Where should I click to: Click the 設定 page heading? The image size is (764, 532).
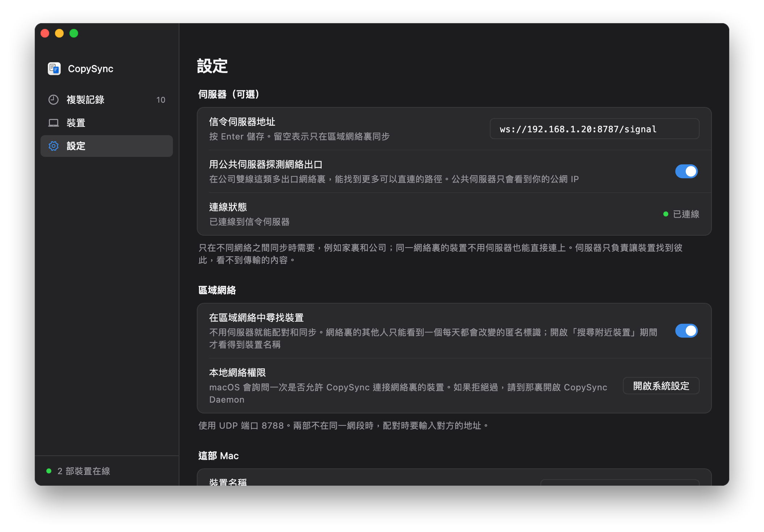point(212,66)
